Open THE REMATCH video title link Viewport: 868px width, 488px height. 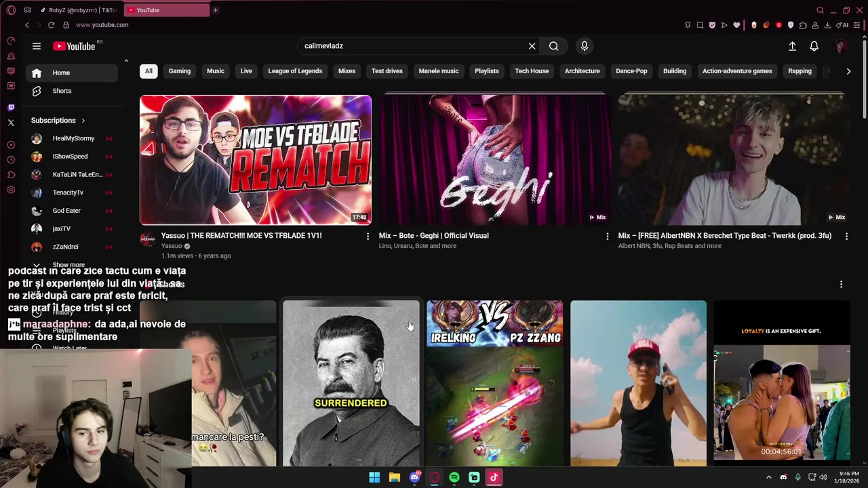point(241,236)
